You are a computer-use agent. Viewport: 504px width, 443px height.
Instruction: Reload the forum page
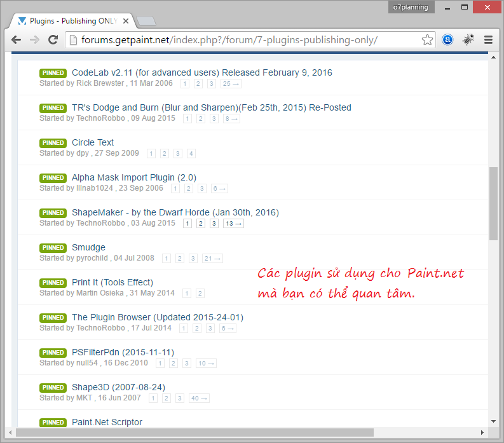[x=53, y=40]
